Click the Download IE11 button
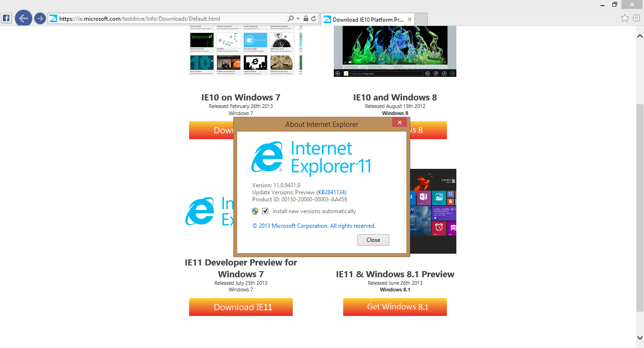This screenshot has height=348, width=644. [x=241, y=307]
